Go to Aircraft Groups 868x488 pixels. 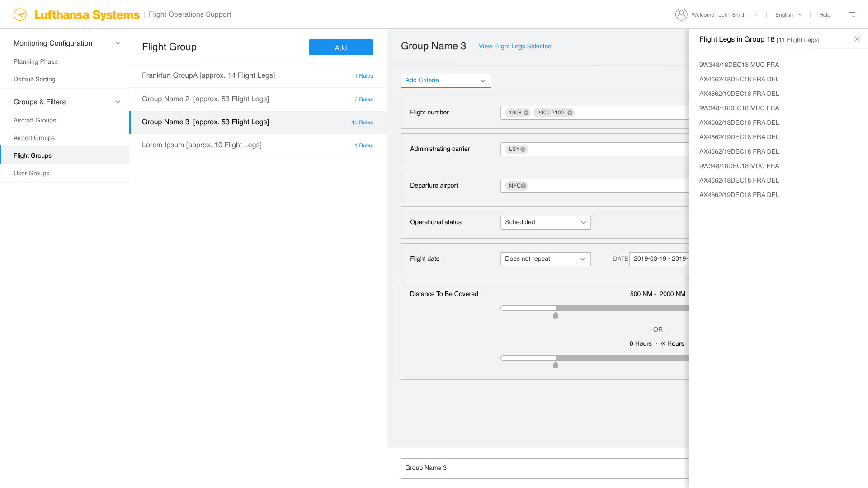tap(35, 121)
